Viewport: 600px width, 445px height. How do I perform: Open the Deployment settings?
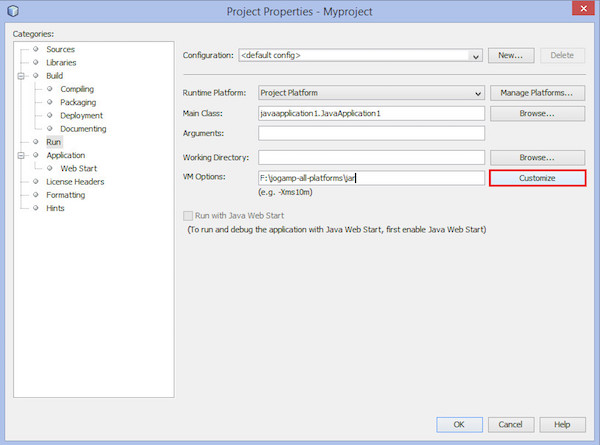[82, 116]
